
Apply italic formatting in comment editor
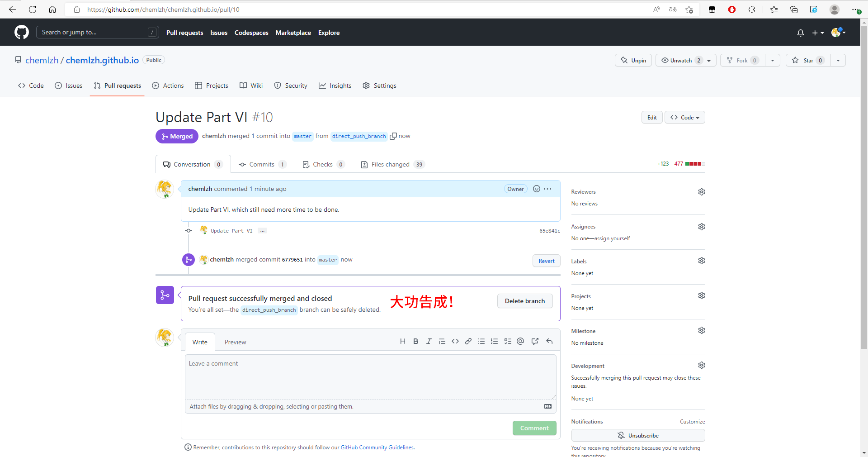click(429, 341)
